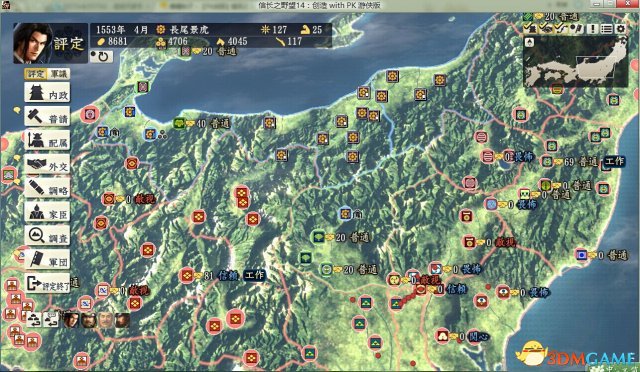Image resolution: width=640 pixels, height=372 pixels.
Task: Click 評定終了 to end the council
Action: pyautogui.click(x=47, y=283)
